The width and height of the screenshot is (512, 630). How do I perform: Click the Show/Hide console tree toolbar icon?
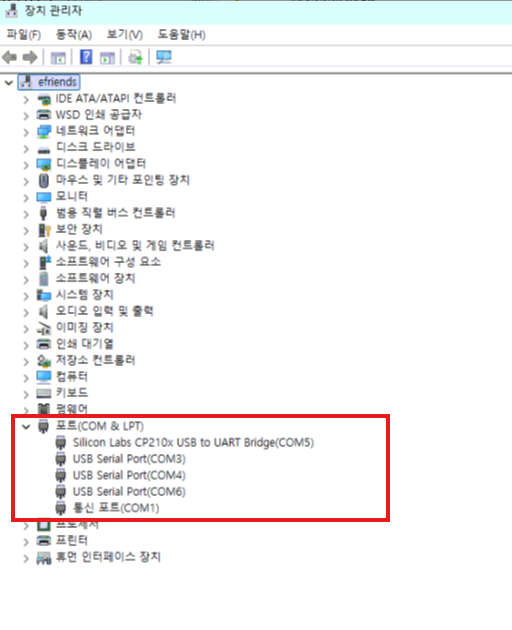(x=58, y=58)
